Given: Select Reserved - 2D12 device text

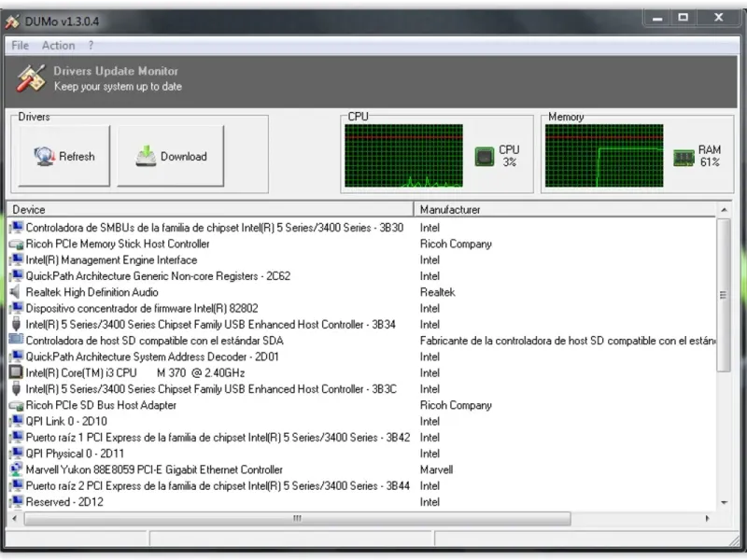Looking at the screenshot, I should [64, 502].
